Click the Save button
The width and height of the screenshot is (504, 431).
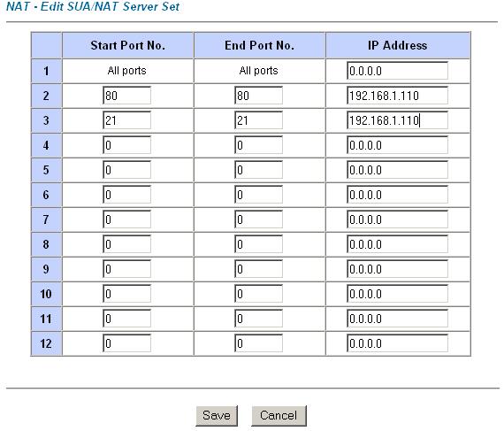click(217, 416)
